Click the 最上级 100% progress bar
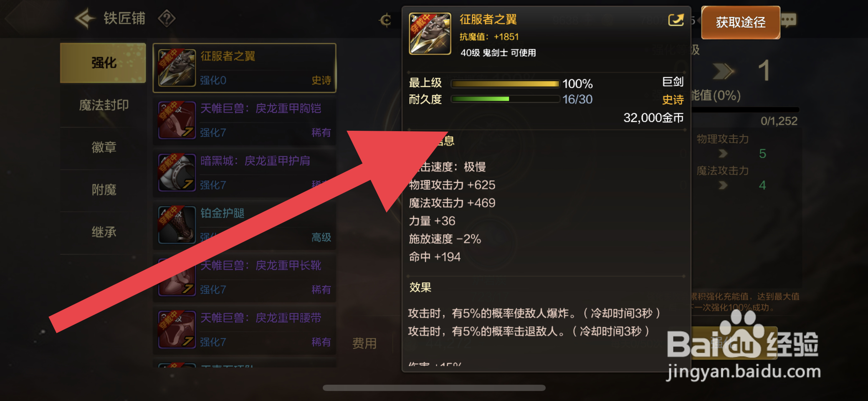The width and height of the screenshot is (868, 401). [506, 84]
